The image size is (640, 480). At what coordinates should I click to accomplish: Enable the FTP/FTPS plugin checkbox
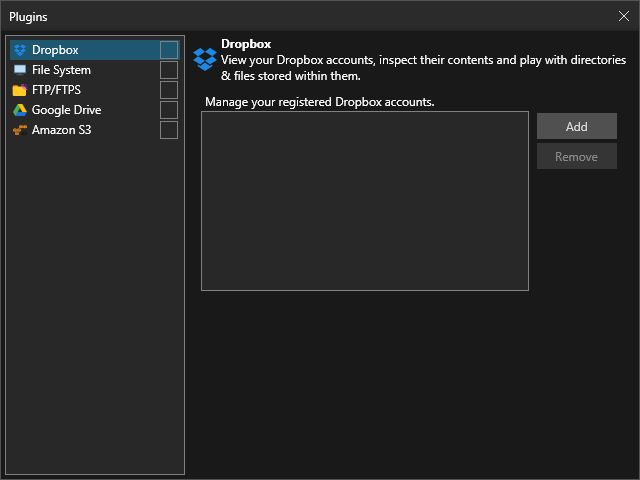coord(169,90)
